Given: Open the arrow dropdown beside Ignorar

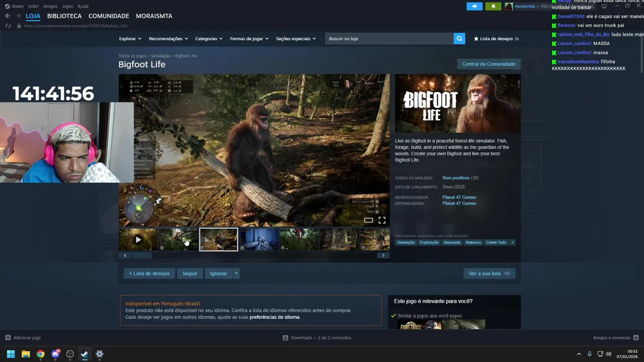Looking at the screenshot, I should pos(236,274).
